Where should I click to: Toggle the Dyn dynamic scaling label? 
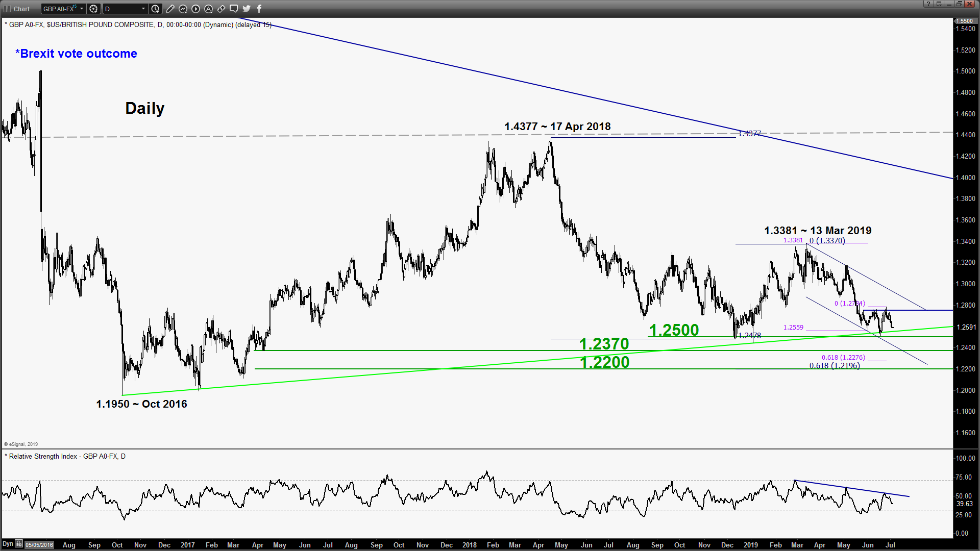pos(8,544)
